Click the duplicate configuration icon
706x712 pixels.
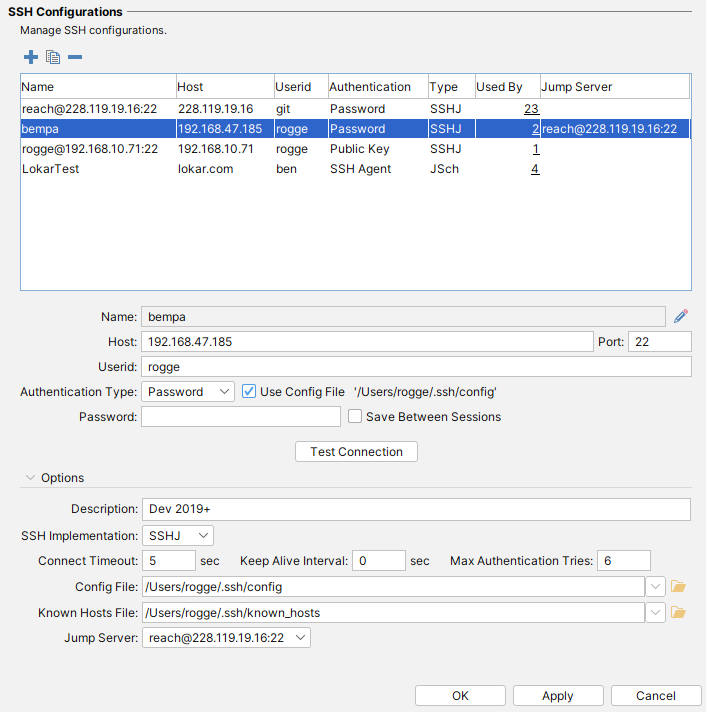[x=53, y=58]
